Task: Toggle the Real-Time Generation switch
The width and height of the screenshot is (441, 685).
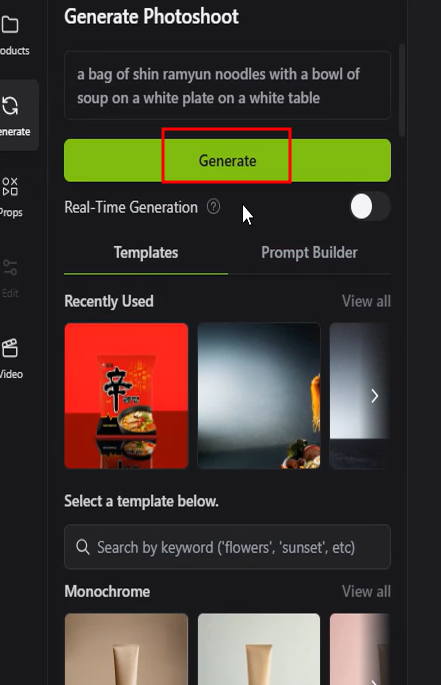Action: pos(370,207)
